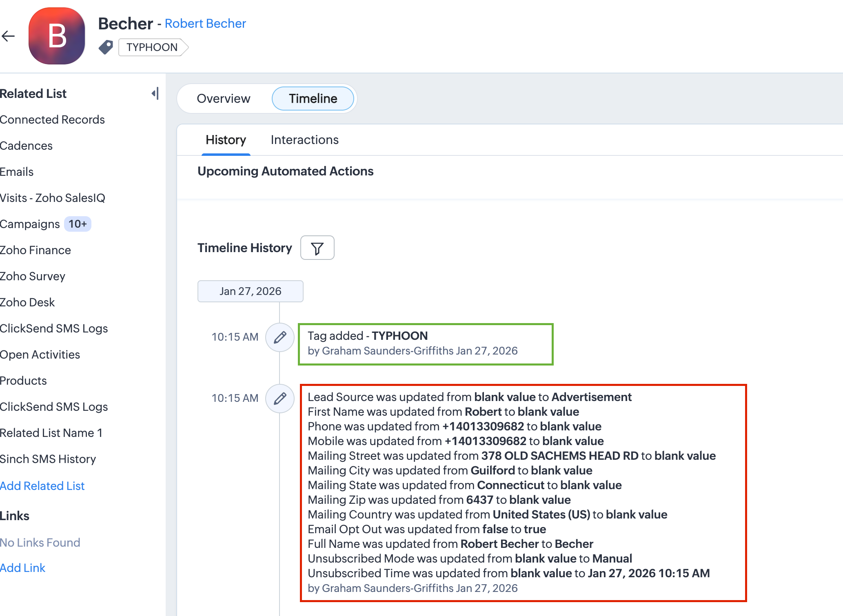Open the Interactions sub-tab
The height and width of the screenshot is (616, 843).
304,140
